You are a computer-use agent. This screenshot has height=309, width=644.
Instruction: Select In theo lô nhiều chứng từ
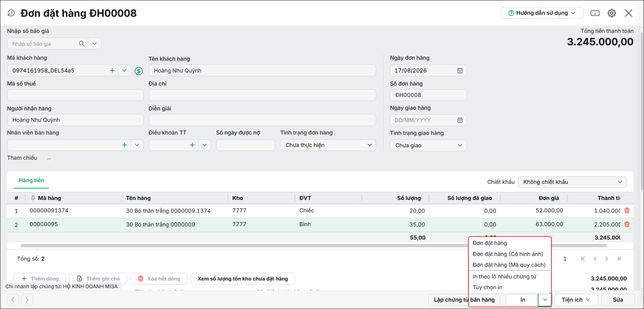(504, 276)
